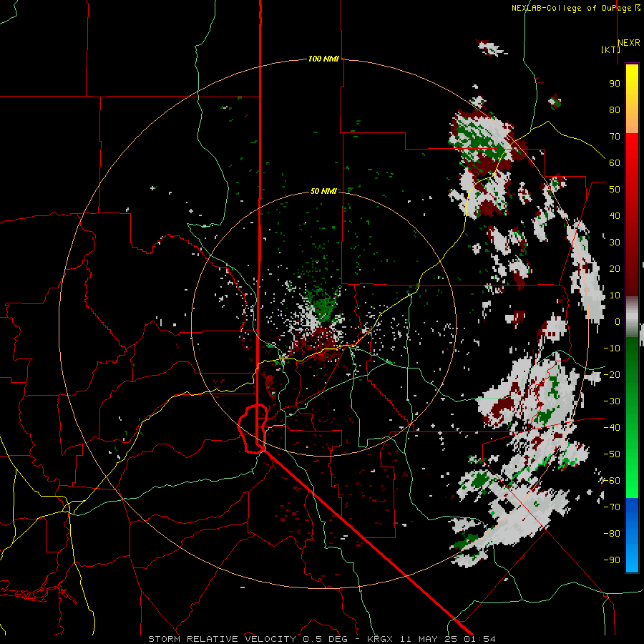Image resolution: width=644 pixels, height=644 pixels.
Task: Click the 90 value on velocity scale
Action: coord(615,84)
